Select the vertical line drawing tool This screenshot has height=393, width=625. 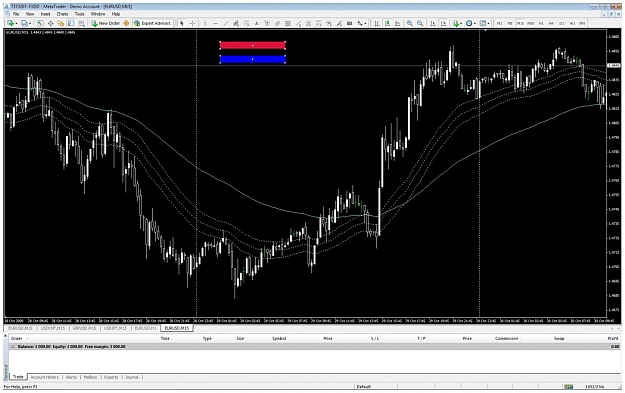click(x=205, y=23)
